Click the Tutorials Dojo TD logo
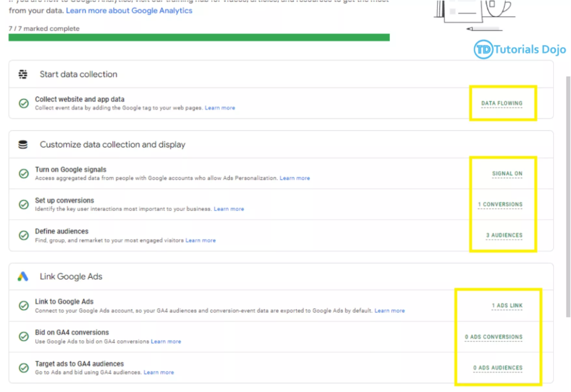The height and width of the screenshot is (392, 571). 483,50
